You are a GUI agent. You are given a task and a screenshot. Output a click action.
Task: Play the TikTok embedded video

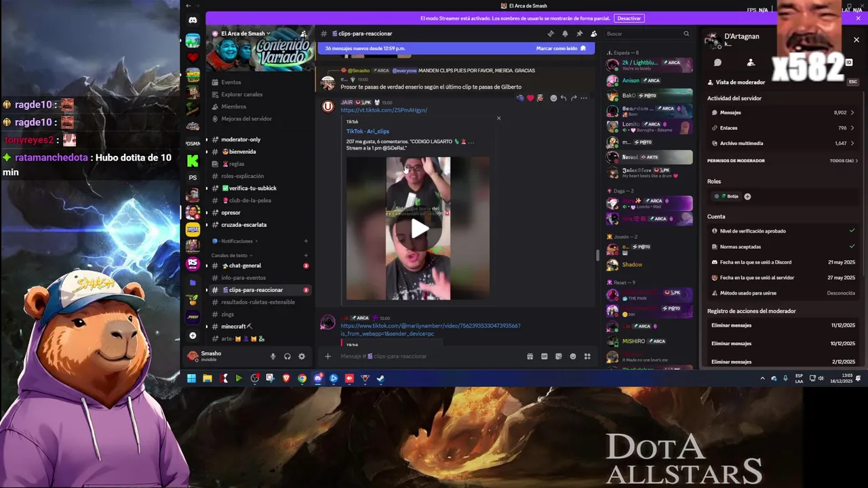[x=418, y=228]
